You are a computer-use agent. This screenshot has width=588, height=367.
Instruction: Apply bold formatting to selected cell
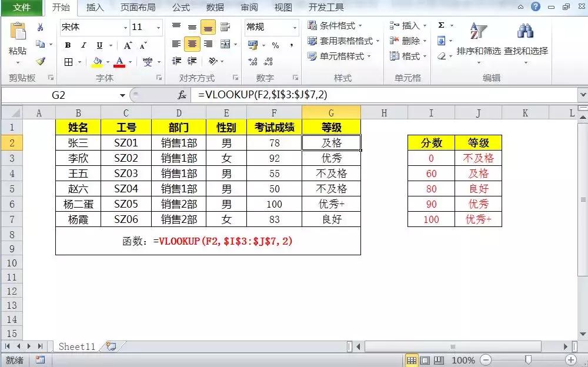point(68,45)
